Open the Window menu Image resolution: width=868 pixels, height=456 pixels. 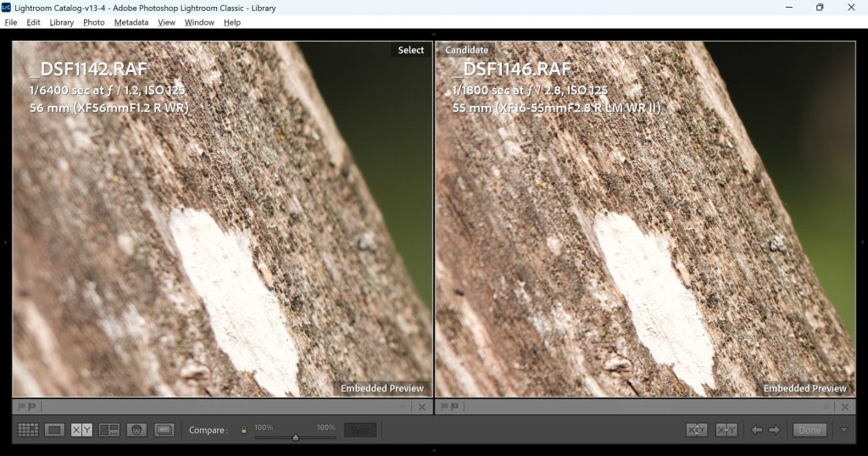point(199,22)
